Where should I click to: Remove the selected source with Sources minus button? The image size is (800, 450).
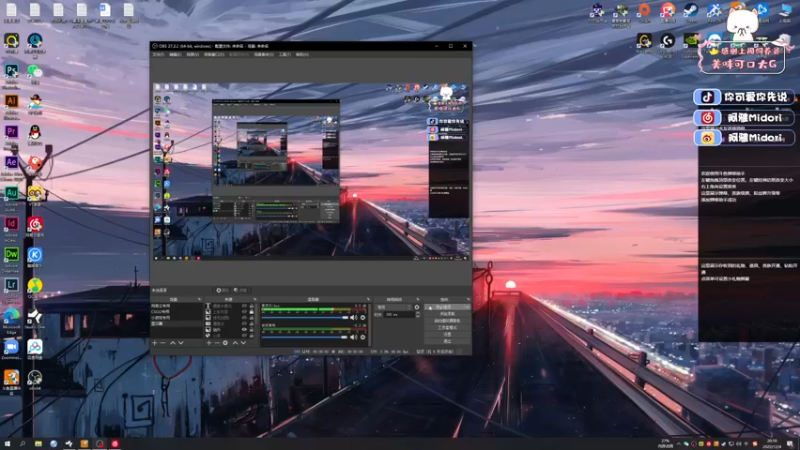pyautogui.click(x=217, y=343)
